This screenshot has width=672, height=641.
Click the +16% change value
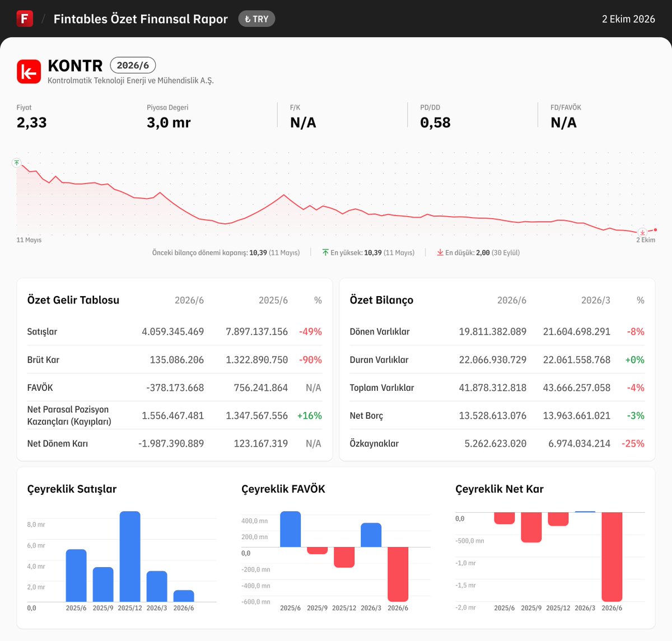(x=310, y=415)
